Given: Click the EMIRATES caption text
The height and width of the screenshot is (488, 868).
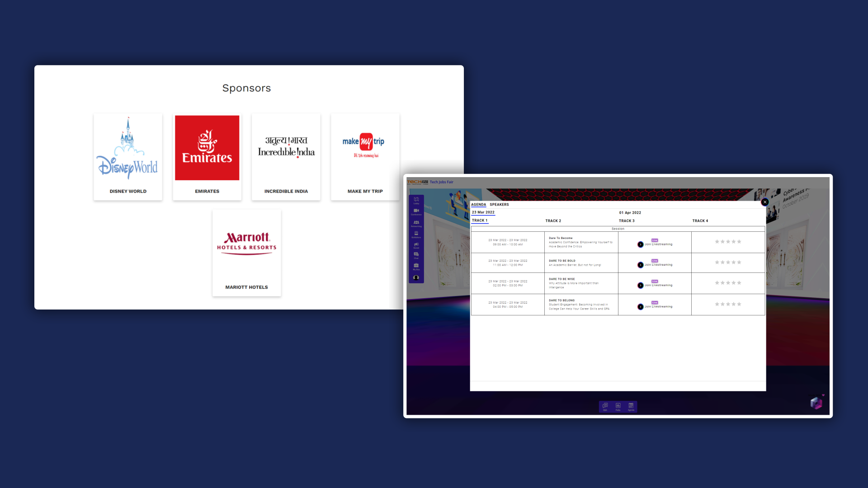Looking at the screenshot, I should click(207, 192).
